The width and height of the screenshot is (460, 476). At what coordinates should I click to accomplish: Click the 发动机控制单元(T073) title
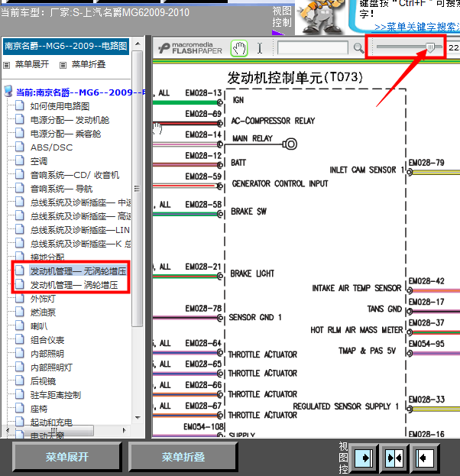[295, 78]
